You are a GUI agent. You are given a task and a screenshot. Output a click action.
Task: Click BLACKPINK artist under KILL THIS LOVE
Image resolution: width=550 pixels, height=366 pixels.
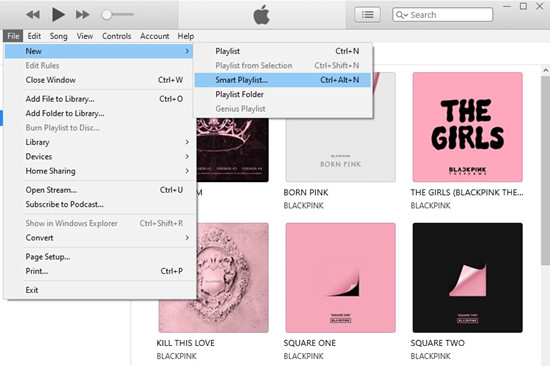point(176,356)
